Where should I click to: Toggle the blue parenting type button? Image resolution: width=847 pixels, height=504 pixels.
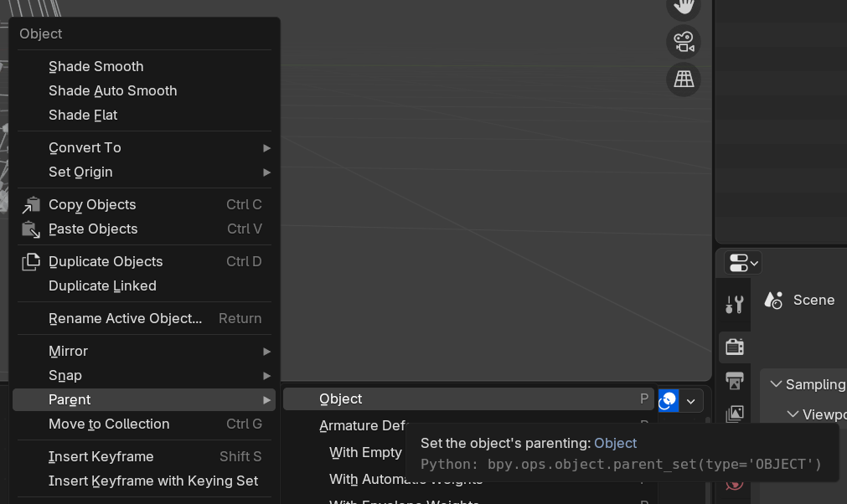668,400
